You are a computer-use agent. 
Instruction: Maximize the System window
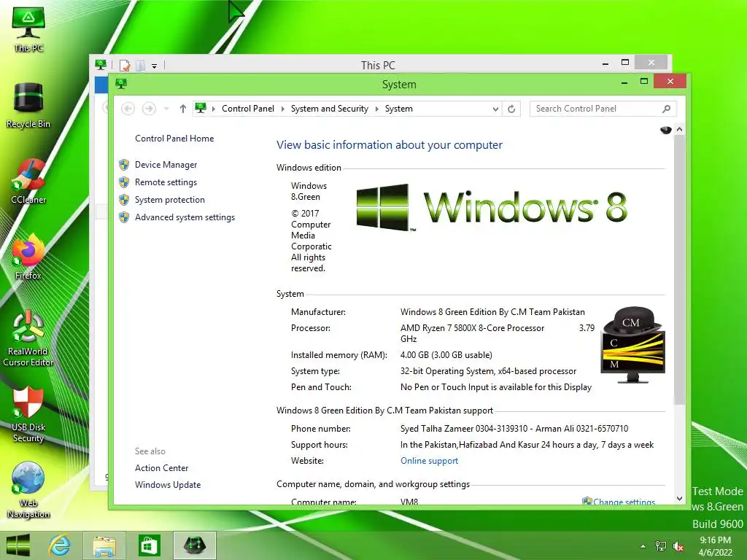tap(643, 82)
